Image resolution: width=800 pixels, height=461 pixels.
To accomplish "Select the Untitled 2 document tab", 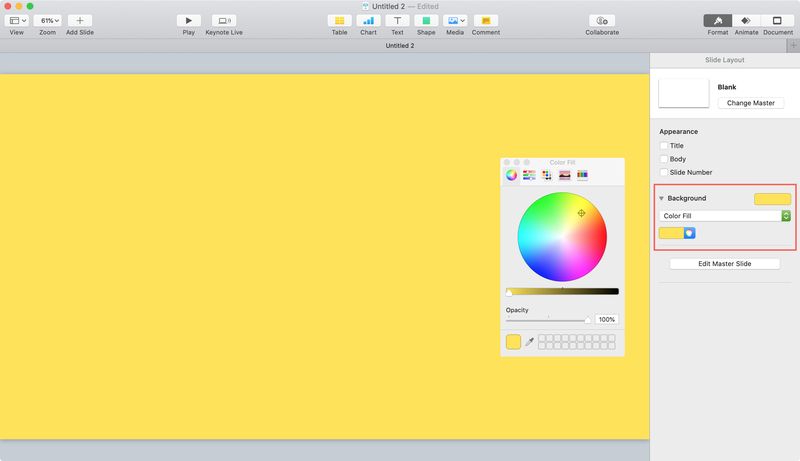I will pos(399,45).
